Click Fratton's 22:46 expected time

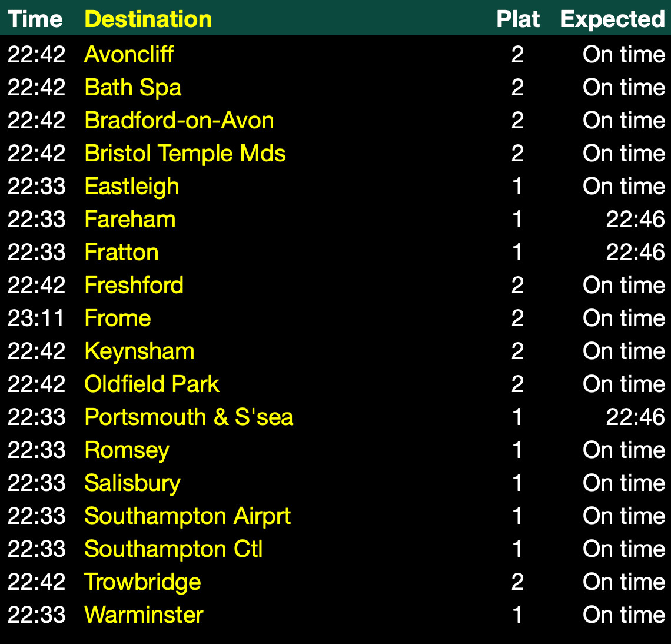click(x=635, y=253)
